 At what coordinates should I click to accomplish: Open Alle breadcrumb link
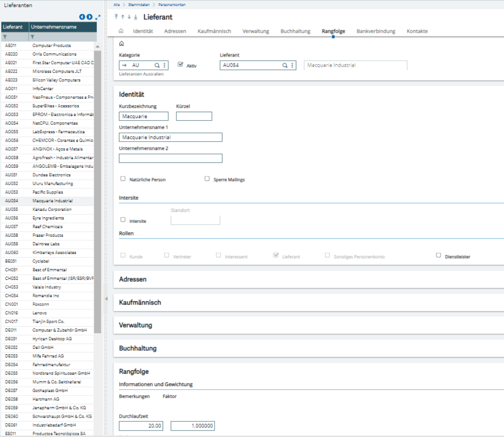point(116,5)
